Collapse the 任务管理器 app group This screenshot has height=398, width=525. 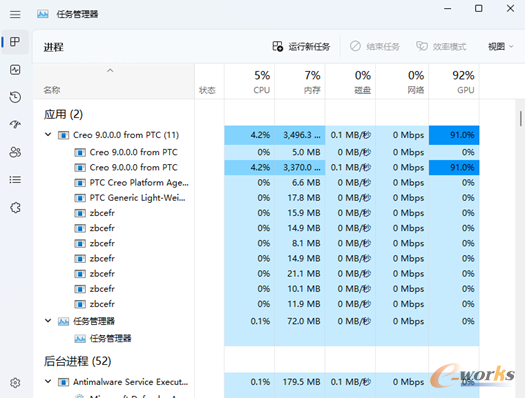pyautogui.click(x=48, y=321)
